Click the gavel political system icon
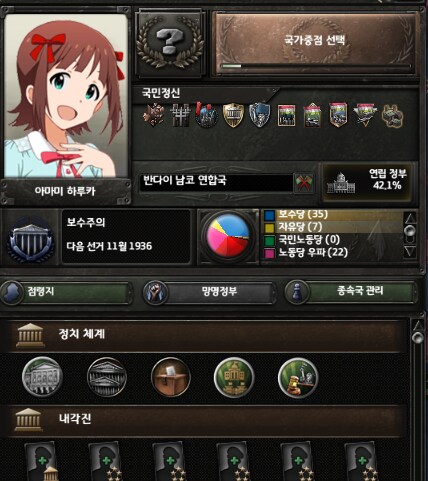 coord(298,377)
